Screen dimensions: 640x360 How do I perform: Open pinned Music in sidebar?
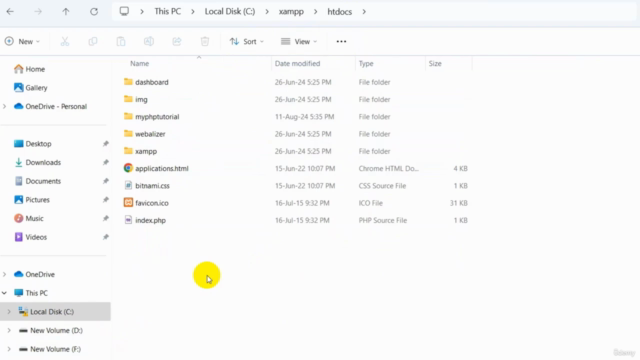[x=34, y=218]
